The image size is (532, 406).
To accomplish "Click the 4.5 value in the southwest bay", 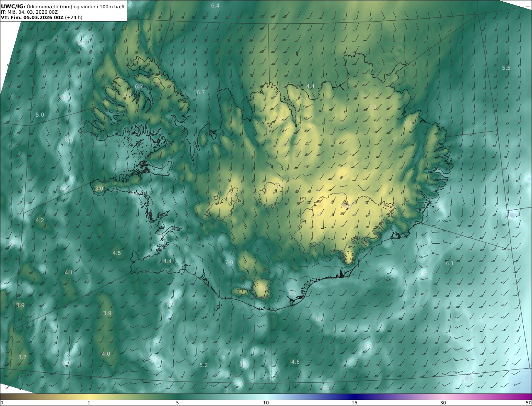I will tap(117, 253).
